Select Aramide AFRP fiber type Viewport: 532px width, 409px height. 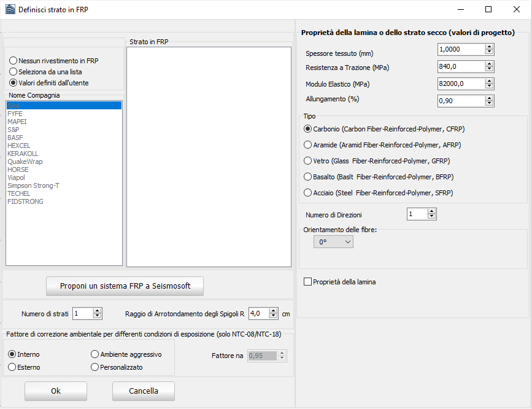[309, 145]
